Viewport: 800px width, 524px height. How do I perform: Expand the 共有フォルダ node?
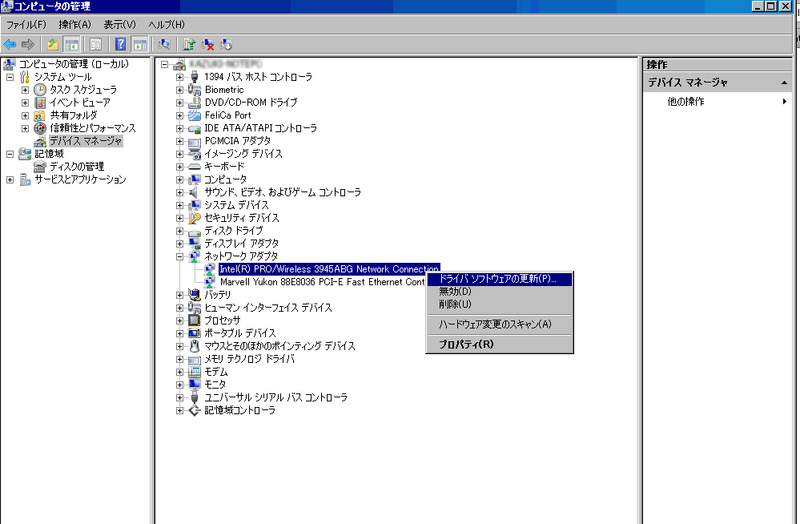point(25,115)
